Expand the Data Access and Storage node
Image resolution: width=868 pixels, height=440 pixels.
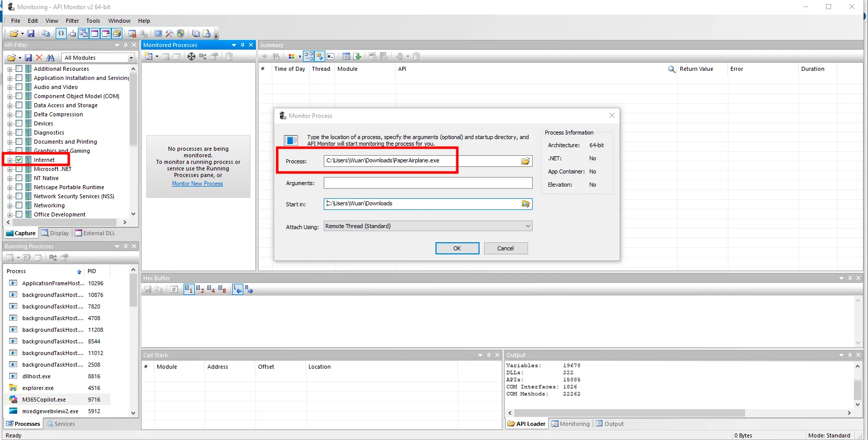[x=10, y=106]
